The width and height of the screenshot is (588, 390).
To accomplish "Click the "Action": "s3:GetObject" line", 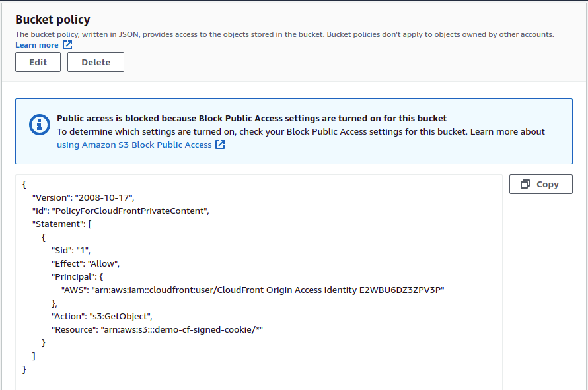I will 102,316.
